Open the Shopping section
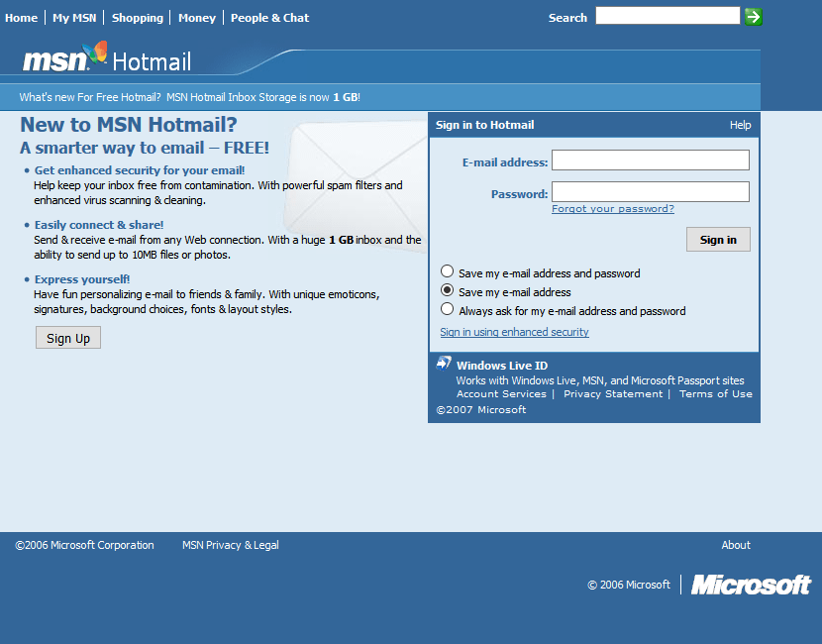822x644 pixels. coord(138,18)
